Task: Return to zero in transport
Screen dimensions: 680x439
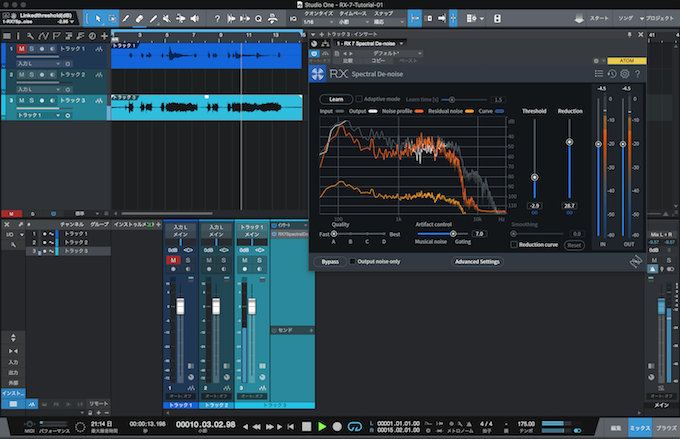Action: [x=291, y=427]
